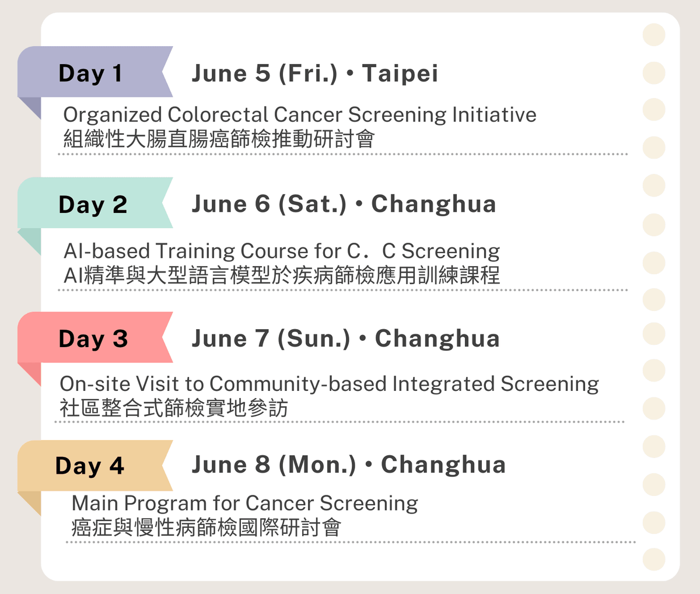Click the 組織性大腸直腸癌篩檢推動研討會 line
700x594 pixels.
219,139
